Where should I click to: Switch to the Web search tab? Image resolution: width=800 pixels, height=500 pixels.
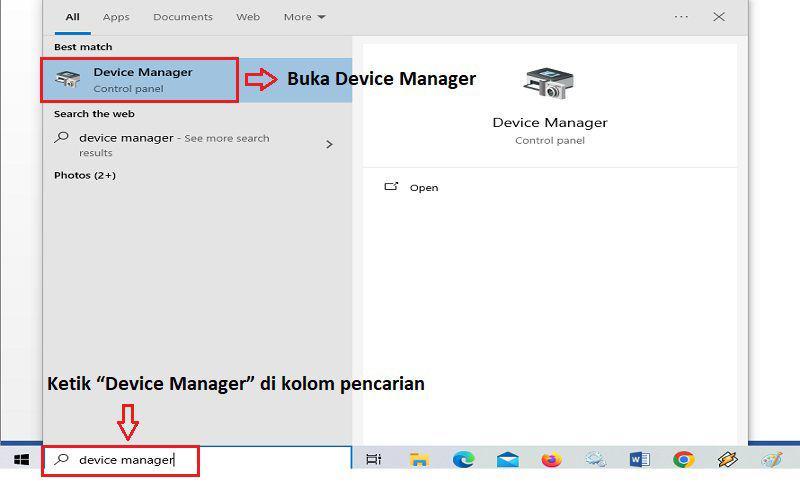(x=248, y=17)
